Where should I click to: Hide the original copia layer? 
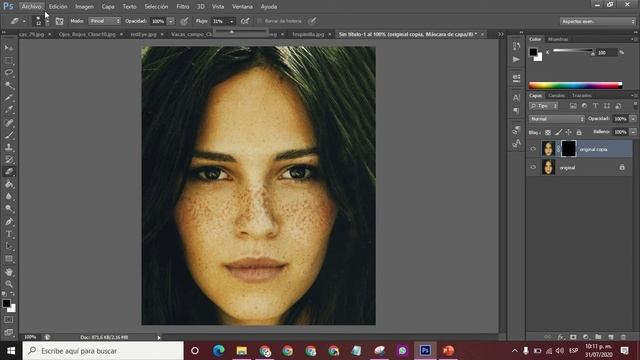[533, 149]
